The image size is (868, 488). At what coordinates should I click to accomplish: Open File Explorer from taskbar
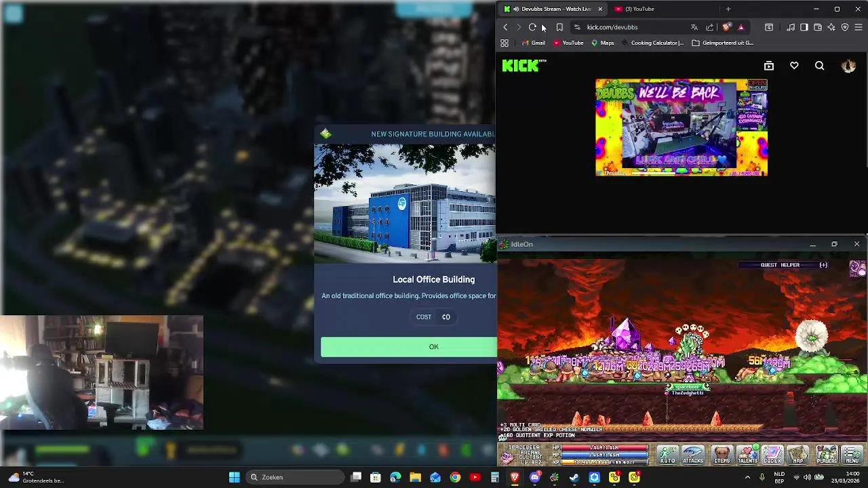tap(415, 477)
